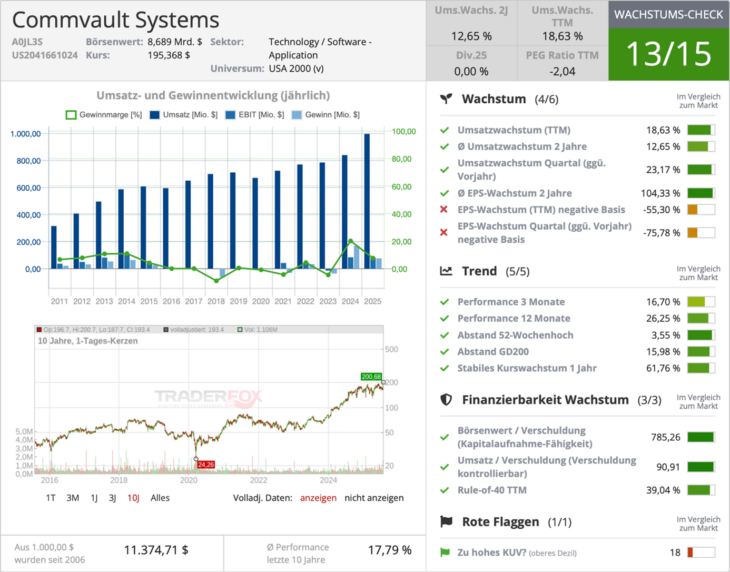Click the ISIN text US2041661024
This screenshot has height=572, width=730.
(x=45, y=55)
